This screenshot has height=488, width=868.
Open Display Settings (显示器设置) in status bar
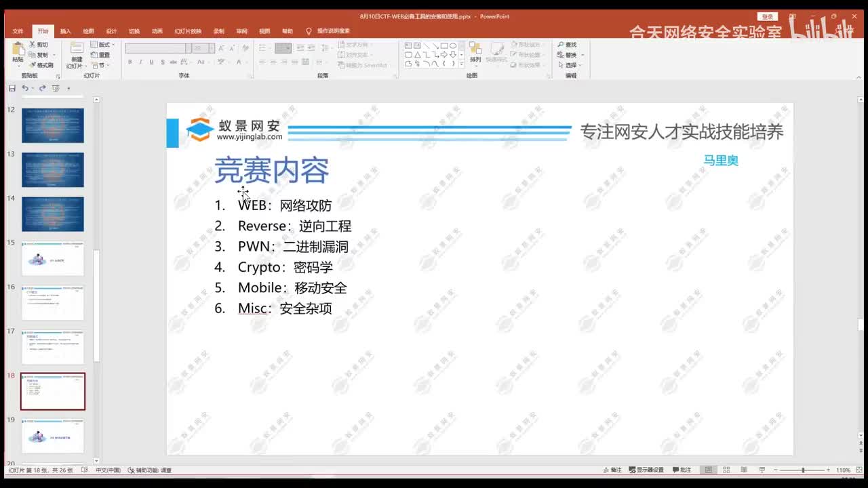point(646,470)
